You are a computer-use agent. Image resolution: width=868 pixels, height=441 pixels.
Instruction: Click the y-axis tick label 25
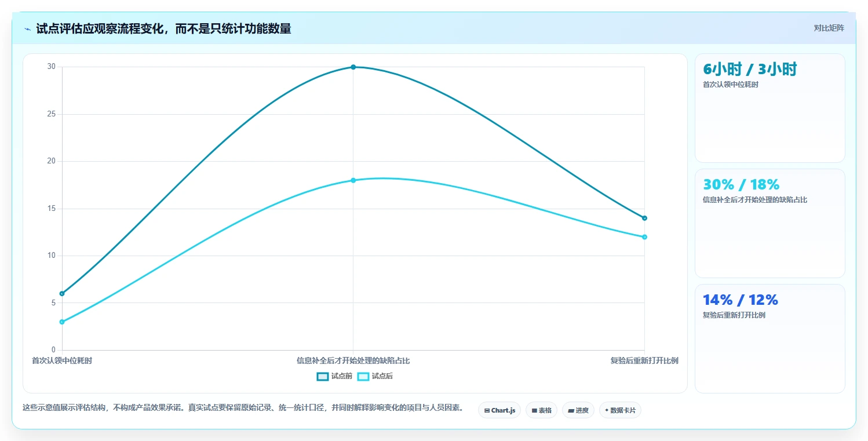52,114
